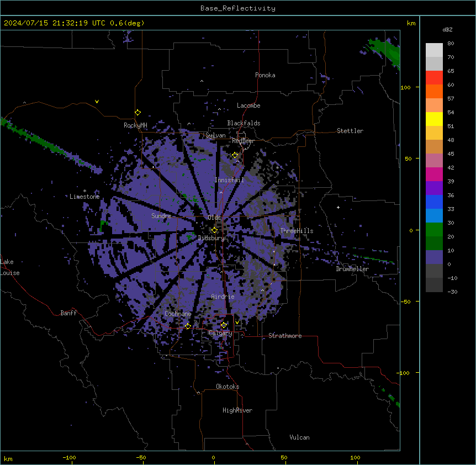The height and width of the screenshot is (465, 476).
Task: Click the dBZ legend heading
Action: tap(447, 29)
